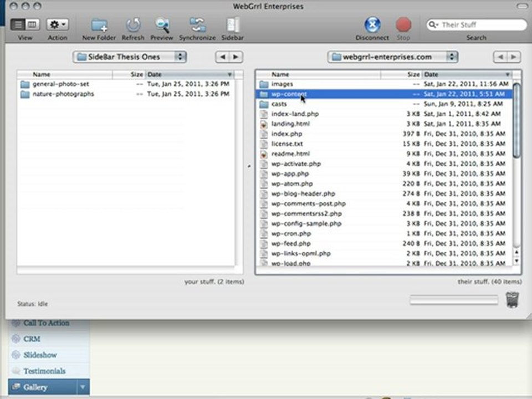Image resolution: width=532 pixels, height=399 pixels.
Task: Open the search scope magnifier dropdown
Action: tap(433, 25)
